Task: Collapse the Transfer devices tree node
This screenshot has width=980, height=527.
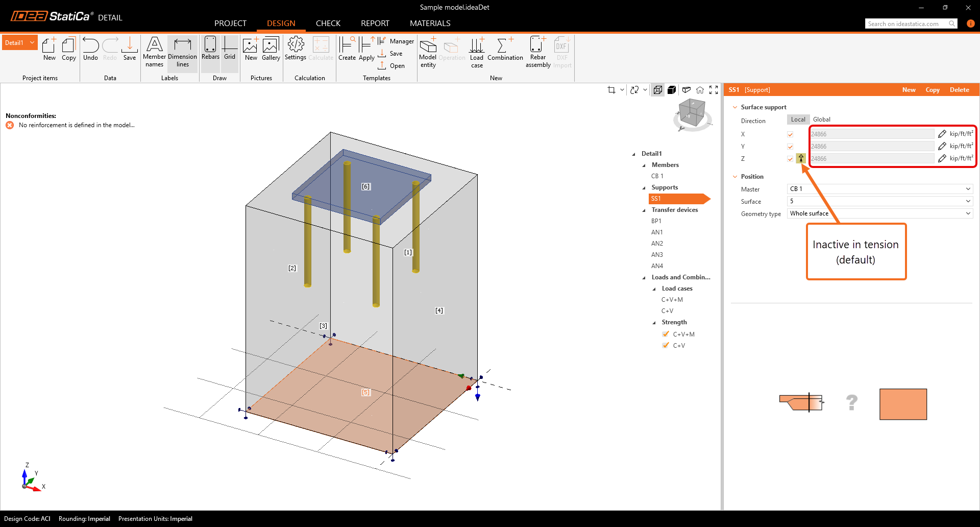Action: (644, 210)
